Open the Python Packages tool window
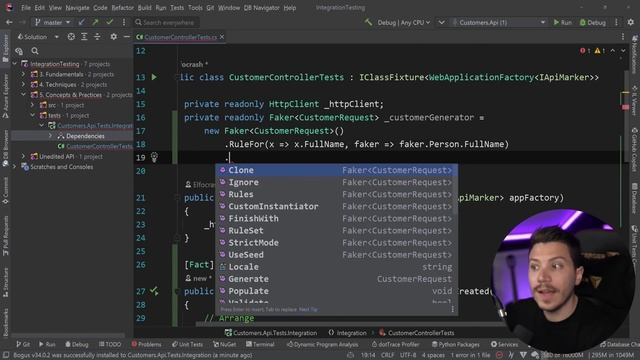Viewport: 640px width, 360px height. (456, 344)
